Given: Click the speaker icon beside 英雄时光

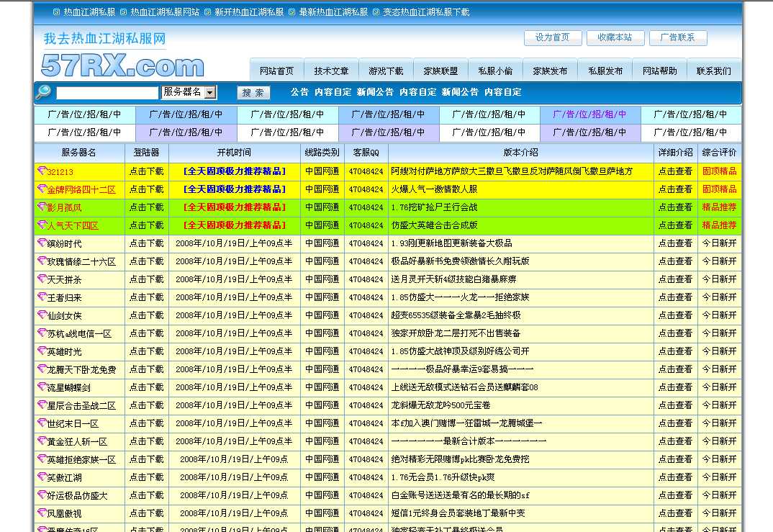Looking at the screenshot, I should click(40, 351).
